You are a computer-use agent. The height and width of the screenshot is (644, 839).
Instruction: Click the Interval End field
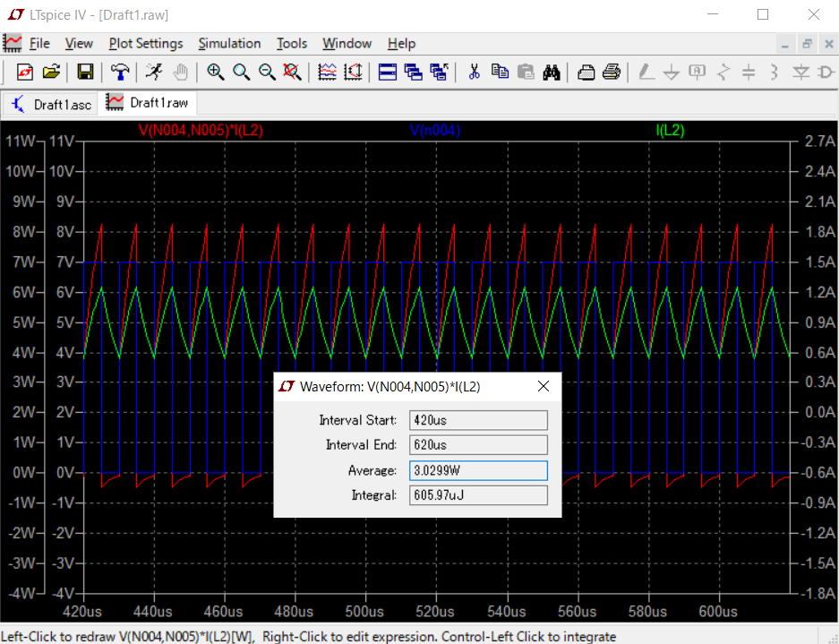click(x=478, y=445)
